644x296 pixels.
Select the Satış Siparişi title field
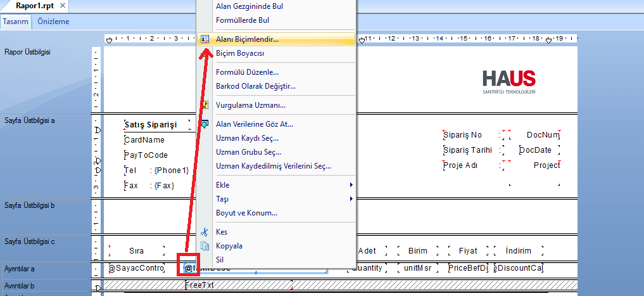(x=151, y=124)
